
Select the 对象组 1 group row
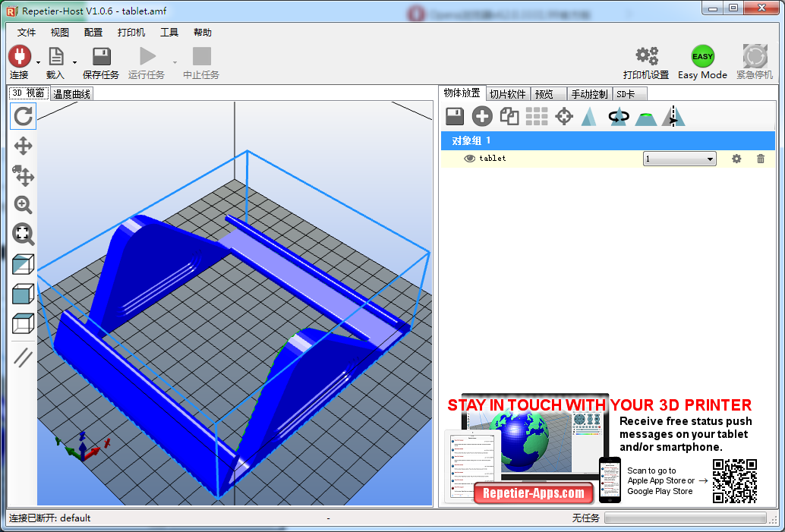coord(608,140)
